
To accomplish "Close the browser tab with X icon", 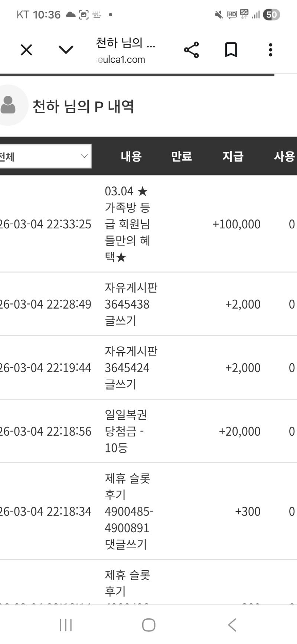I will coord(26,50).
